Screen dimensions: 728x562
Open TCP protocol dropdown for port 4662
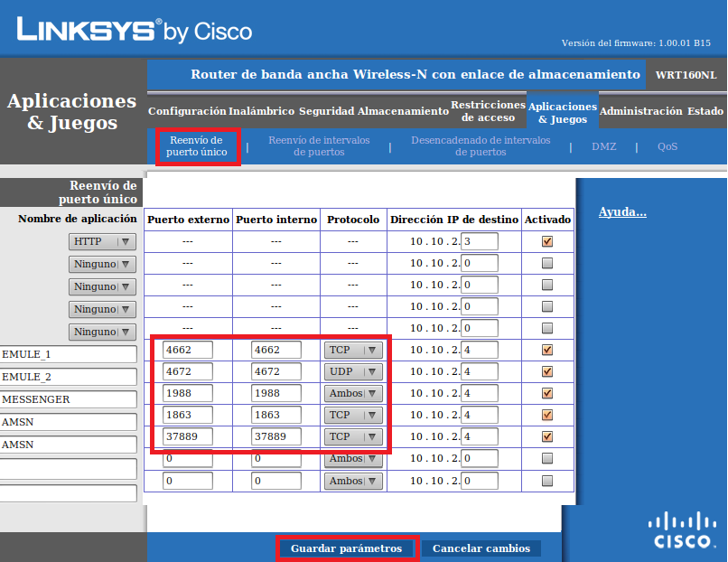tap(353, 350)
